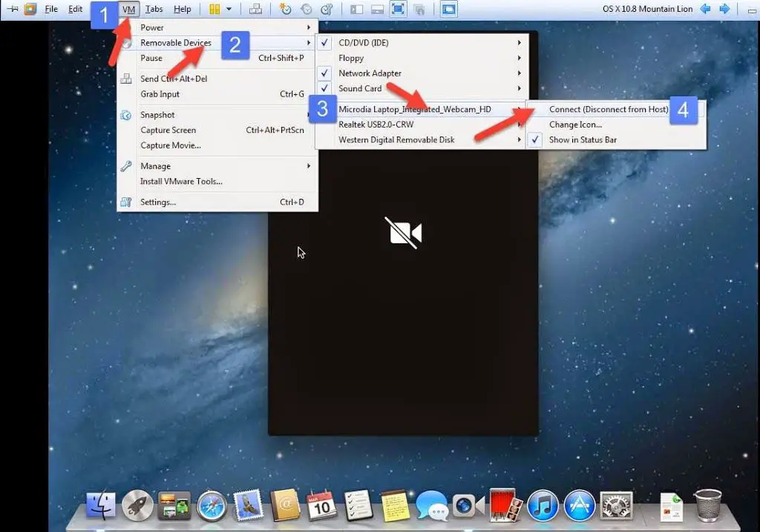The width and height of the screenshot is (760, 532).
Task: Click Install VMware Tools...
Action: pos(217,181)
